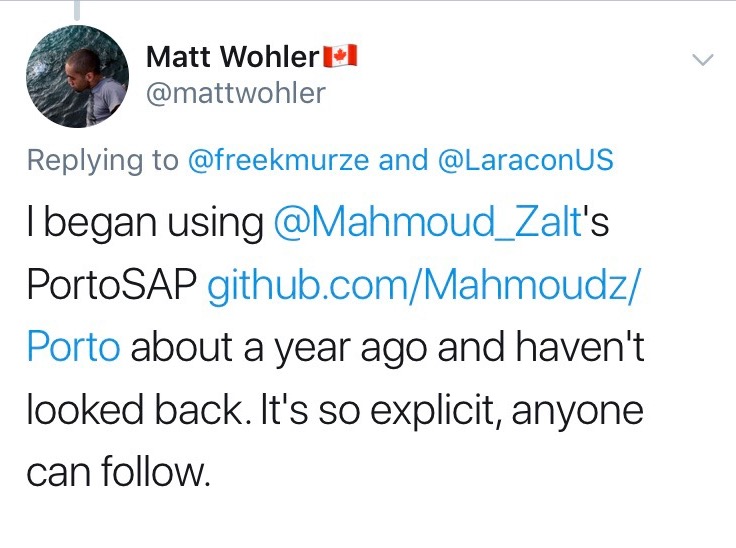The width and height of the screenshot is (736, 548).
Task: Open the Matt Wohler display name
Action: (x=232, y=59)
